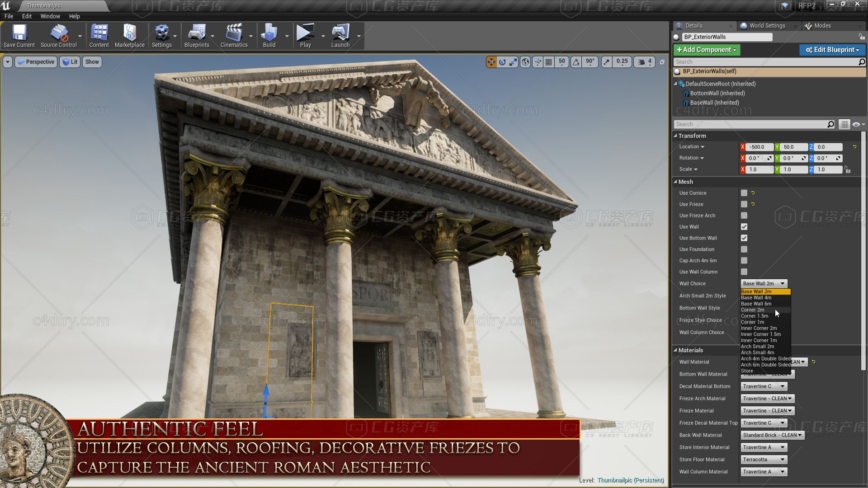Image resolution: width=868 pixels, height=488 pixels.
Task: Click the Edit Blueprint button
Action: pos(832,50)
